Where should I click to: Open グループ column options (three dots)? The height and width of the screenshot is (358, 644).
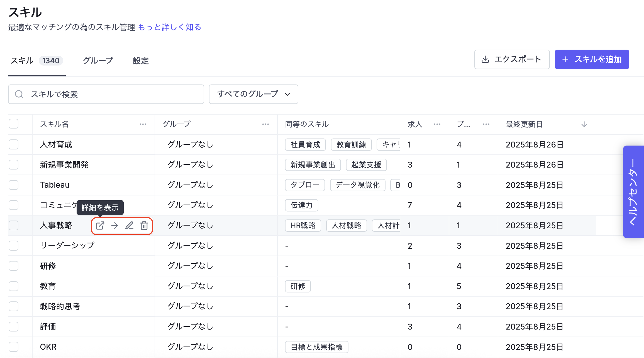[x=265, y=124]
